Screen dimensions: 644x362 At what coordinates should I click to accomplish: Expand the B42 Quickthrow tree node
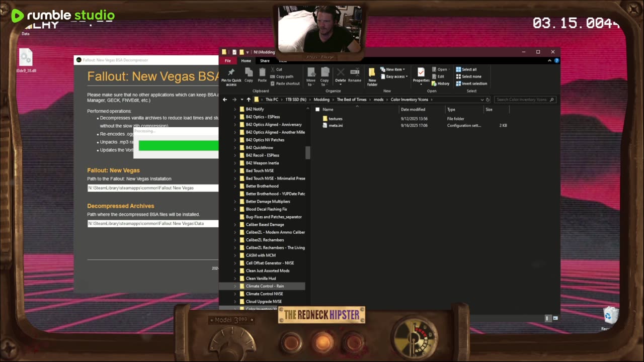[235, 148]
